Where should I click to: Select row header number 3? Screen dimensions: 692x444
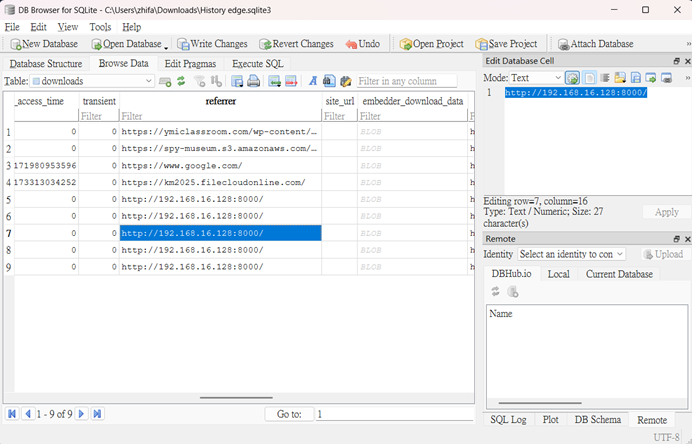(9, 166)
